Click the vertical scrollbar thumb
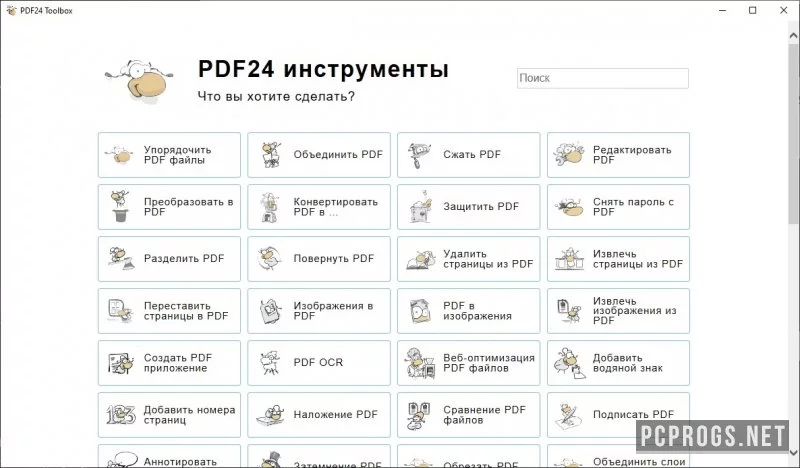This screenshot has width=800, height=468. click(793, 133)
